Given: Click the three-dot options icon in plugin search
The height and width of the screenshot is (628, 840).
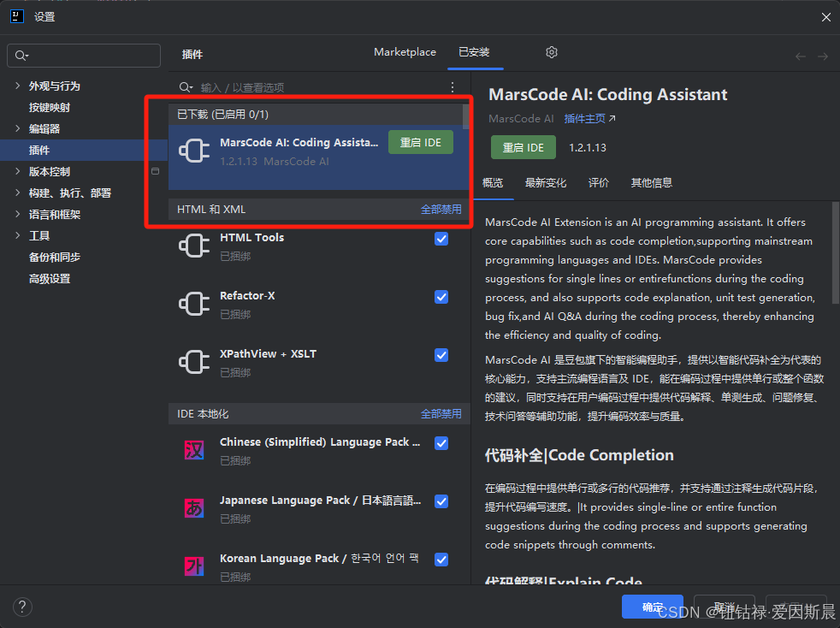Looking at the screenshot, I should pyautogui.click(x=453, y=86).
